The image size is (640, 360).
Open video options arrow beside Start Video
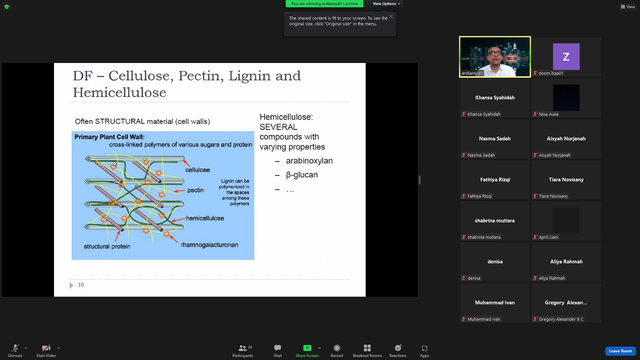pyautogui.click(x=59, y=348)
